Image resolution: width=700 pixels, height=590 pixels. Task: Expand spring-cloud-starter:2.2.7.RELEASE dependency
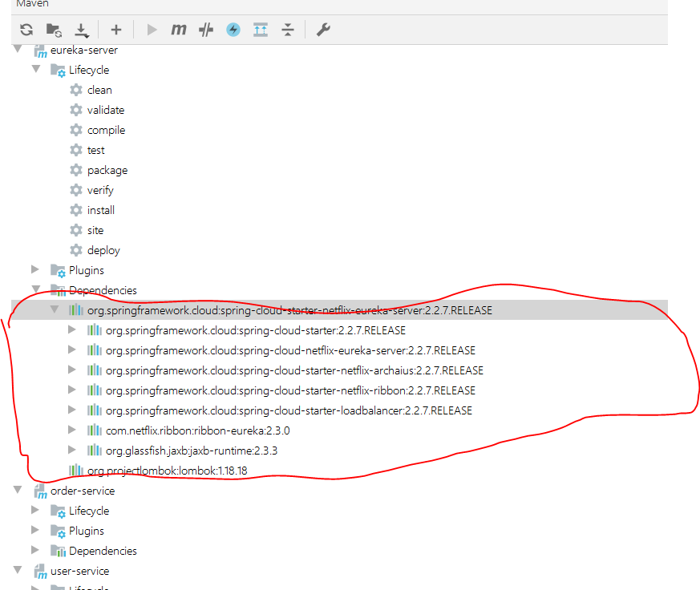(x=72, y=329)
